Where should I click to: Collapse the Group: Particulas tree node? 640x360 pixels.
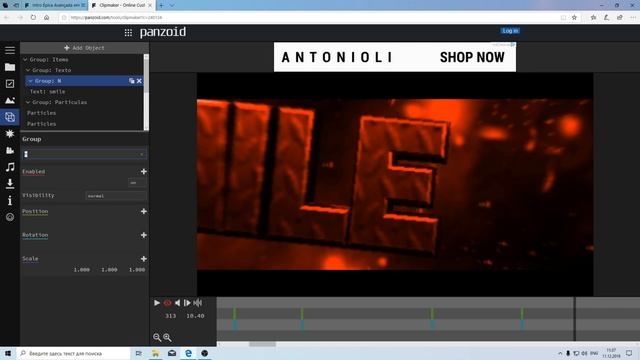[28, 102]
